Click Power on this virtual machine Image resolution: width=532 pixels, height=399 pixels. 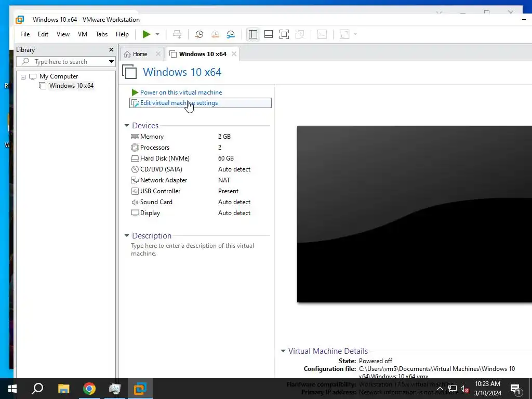point(181,92)
